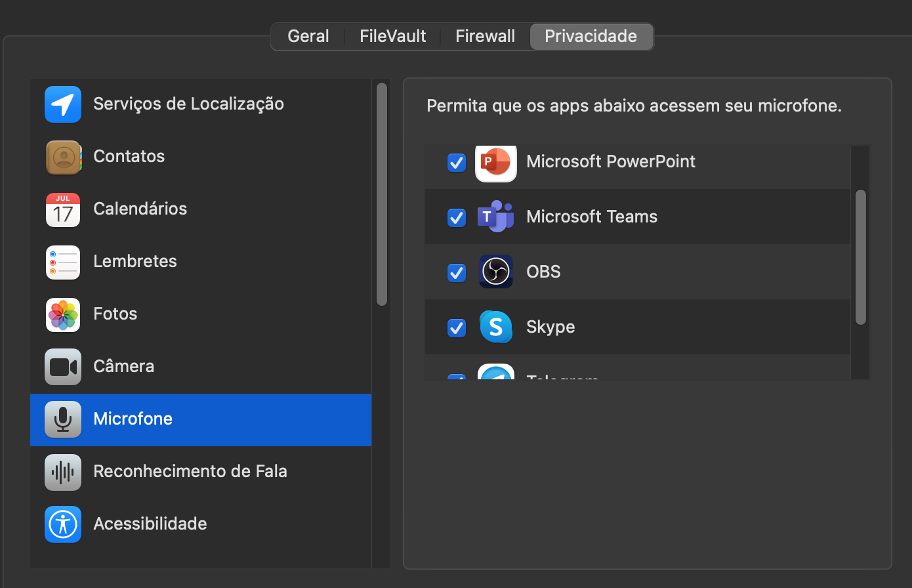Go to the Firewall tab
This screenshot has height=588, width=912.
coord(485,36)
